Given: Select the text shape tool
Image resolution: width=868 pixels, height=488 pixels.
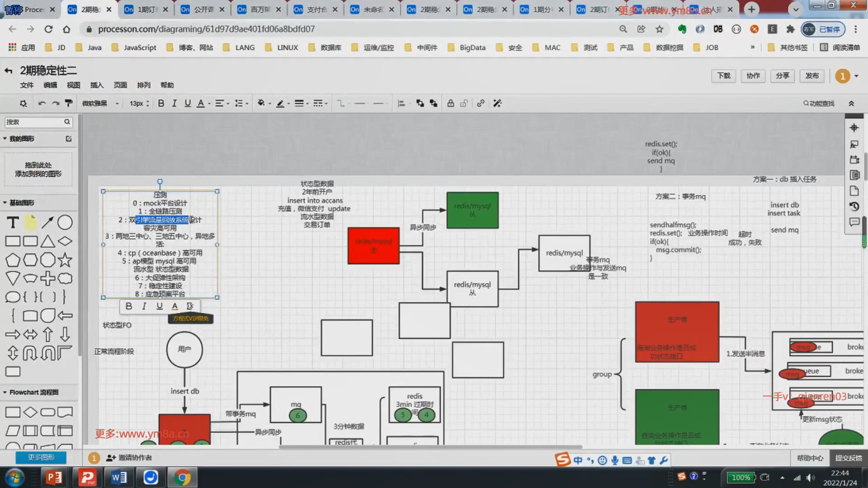Looking at the screenshot, I should (13, 222).
